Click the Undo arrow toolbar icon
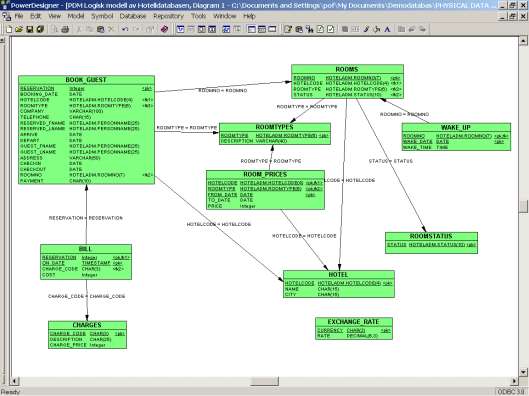Image resolution: width=529 pixels, height=396 pixels. pyautogui.click(x=125, y=29)
